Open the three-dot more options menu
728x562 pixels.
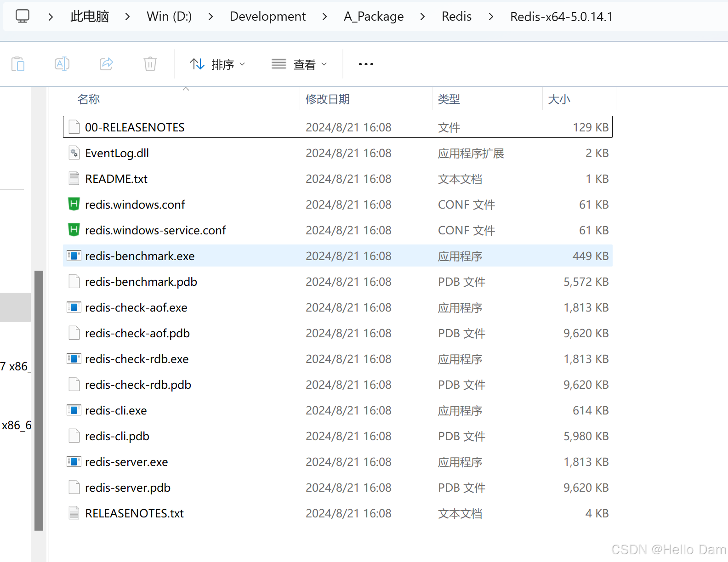366,64
